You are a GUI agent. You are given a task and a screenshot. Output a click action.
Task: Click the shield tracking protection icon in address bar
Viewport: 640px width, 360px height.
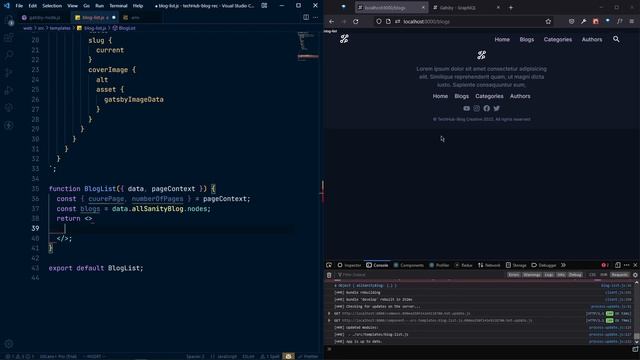click(x=379, y=22)
